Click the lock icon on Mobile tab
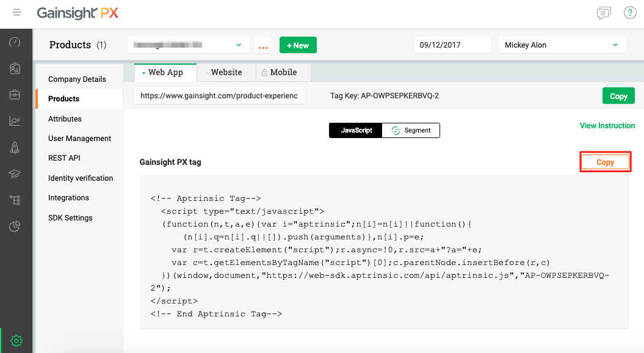Image resolution: width=644 pixels, height=353 pixels. coord(264,73)
